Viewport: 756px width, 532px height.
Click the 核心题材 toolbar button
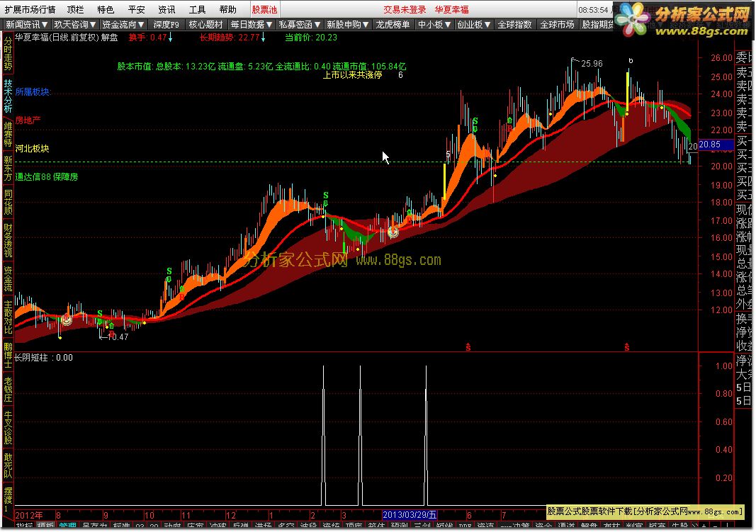[206, 25]
